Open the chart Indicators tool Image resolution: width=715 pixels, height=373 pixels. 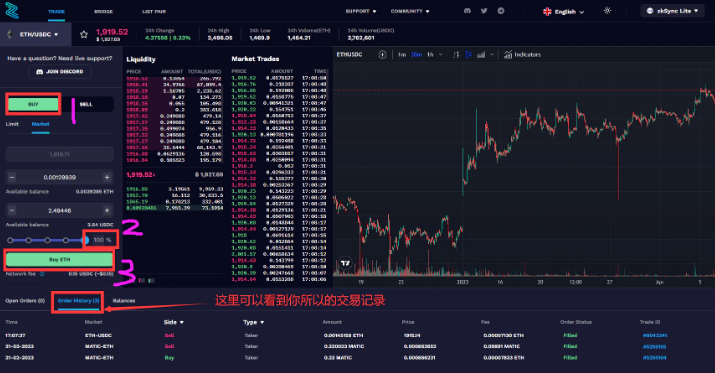click(522, 54)
